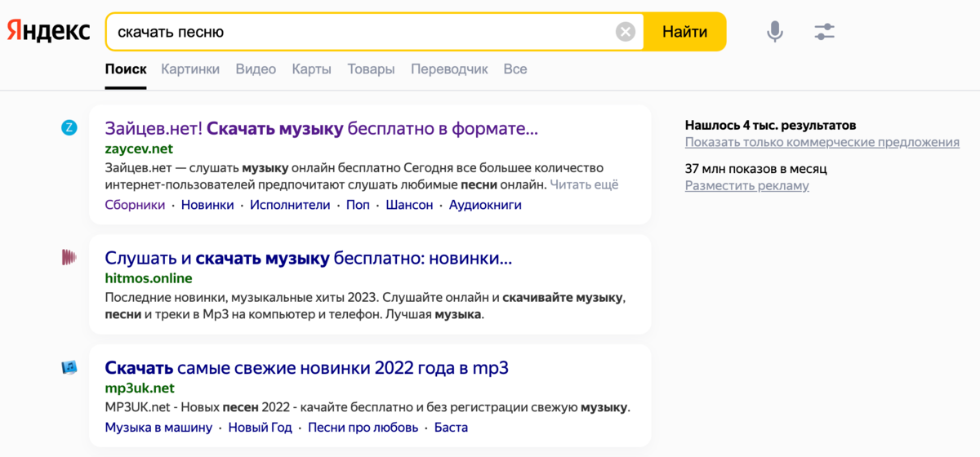Viewport: 980px width, 457px height.
Task: Open the Песни про любовь sitelink
Action: click(363, 428)
